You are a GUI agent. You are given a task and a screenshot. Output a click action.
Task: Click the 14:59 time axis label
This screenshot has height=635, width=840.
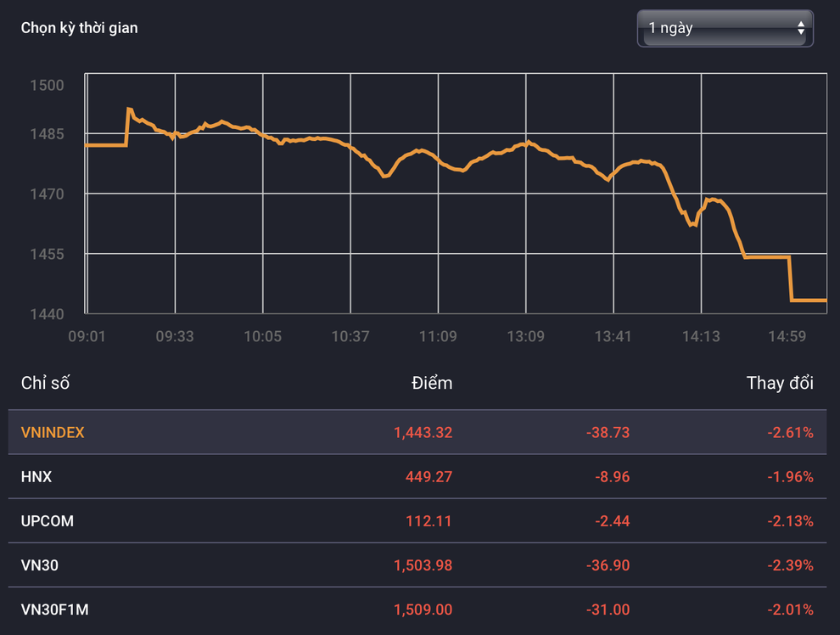click(x=787, y=336)
